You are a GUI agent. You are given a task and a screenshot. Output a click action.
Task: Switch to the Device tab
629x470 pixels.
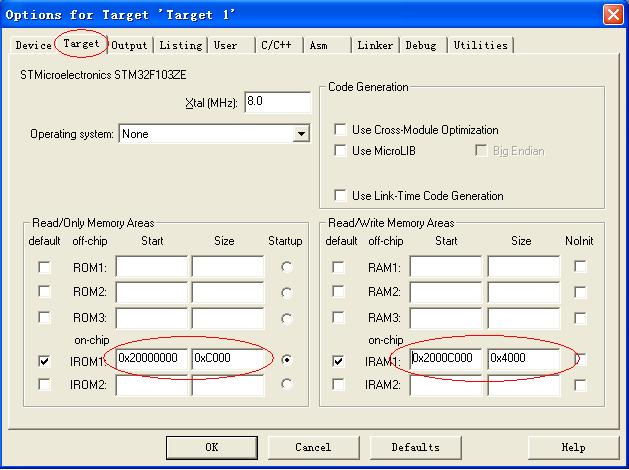(33, 45)
